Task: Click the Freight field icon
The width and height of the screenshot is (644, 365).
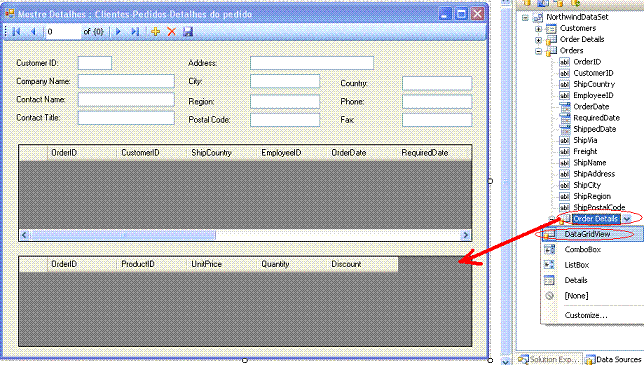Action: pyautogui.click(x=565, y=152)
